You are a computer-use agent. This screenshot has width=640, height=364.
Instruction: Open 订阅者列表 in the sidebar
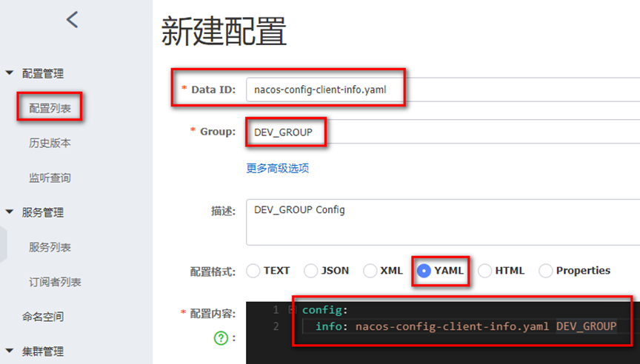55,282
